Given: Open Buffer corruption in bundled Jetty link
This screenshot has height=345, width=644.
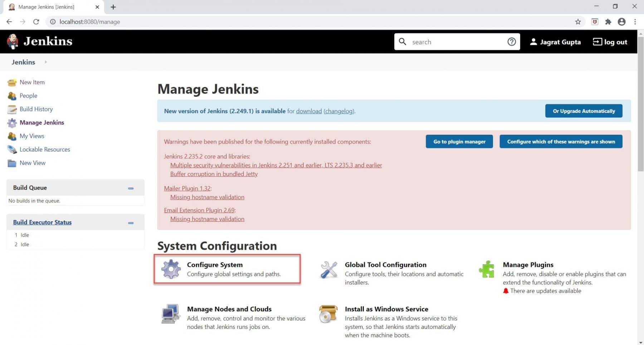Looking at the screenshot, I should coord(214,174).
